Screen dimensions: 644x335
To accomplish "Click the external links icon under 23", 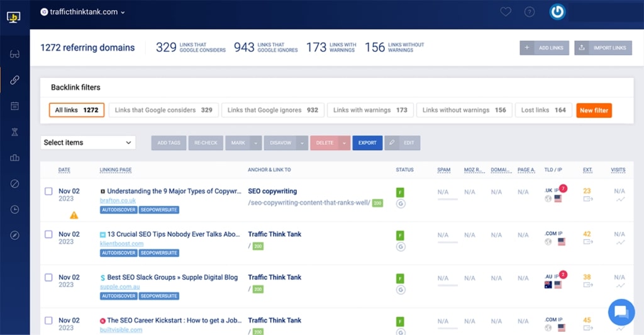I will coord(588,199).
